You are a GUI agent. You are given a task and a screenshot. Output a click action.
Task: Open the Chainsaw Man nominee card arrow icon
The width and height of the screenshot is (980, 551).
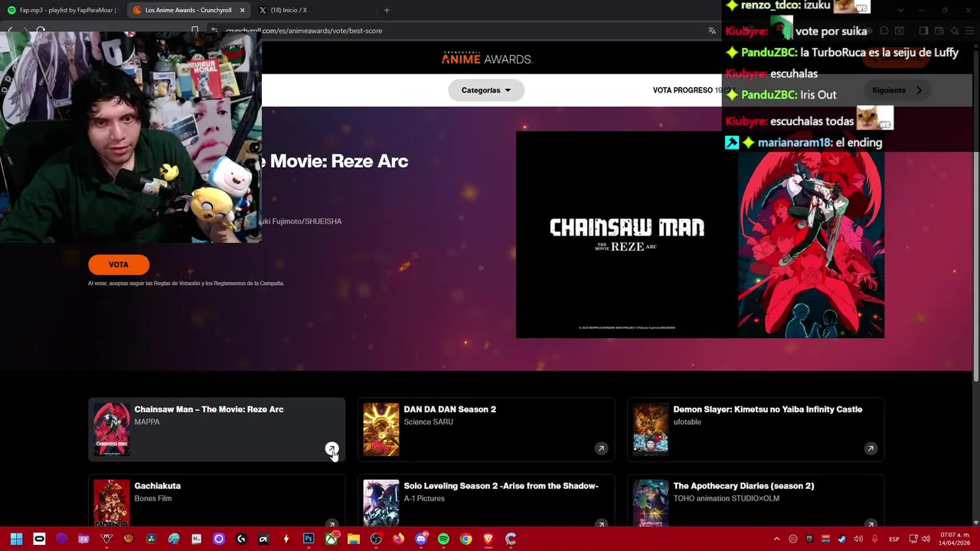click(332, 448)
